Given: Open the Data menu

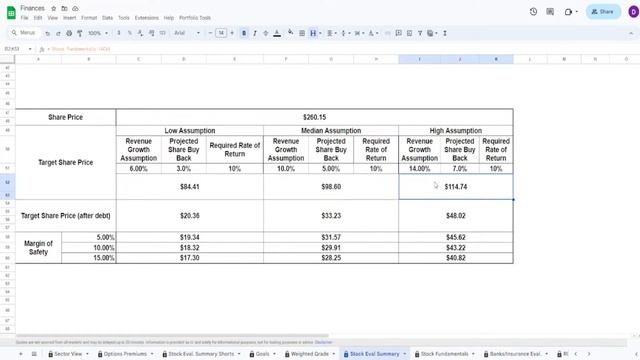Looking at the screenshot, I should point(107,18).
